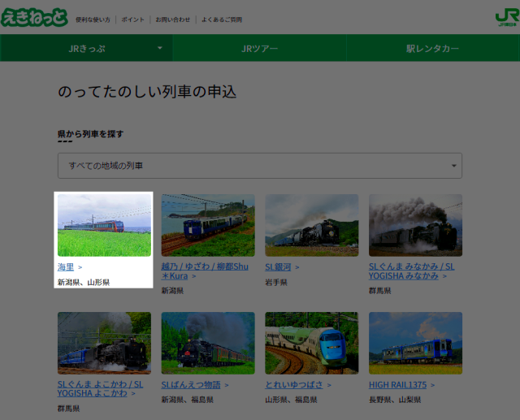This screenshot has width=520, height=420.
Task: Open the HIGH RAIL1375 link
Action: pyautogui.click(x=397, y=384)
